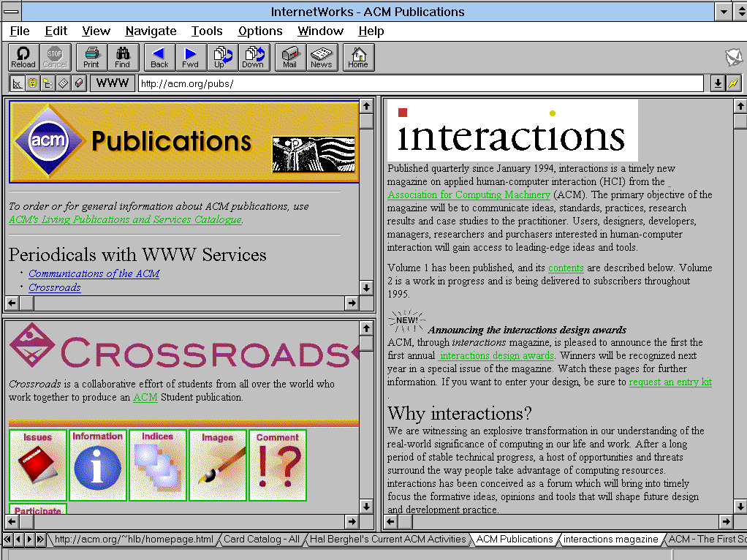Switch to the Card Catalog - All tab
This screenshot has width=747, height=560.
262,539
